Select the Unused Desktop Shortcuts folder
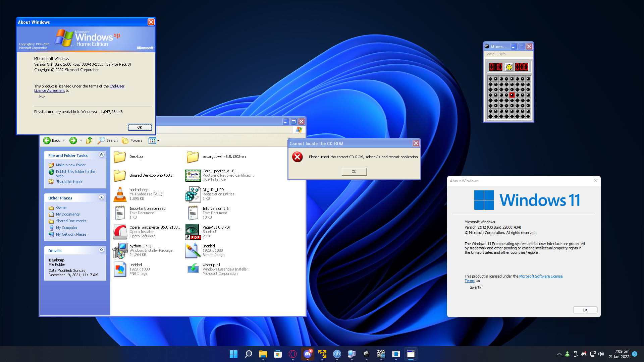 point(120,176)
